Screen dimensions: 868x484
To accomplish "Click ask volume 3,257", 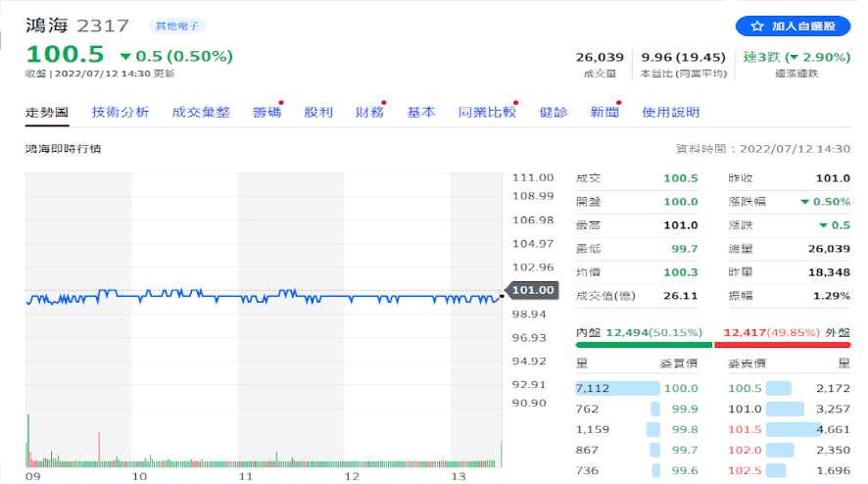I will [833, 410].
